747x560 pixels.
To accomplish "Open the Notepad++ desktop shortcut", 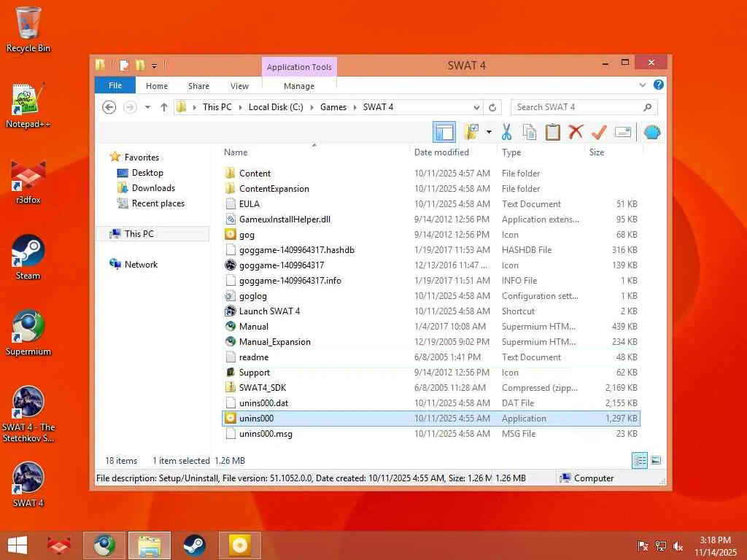I will [x=28, y=106].
